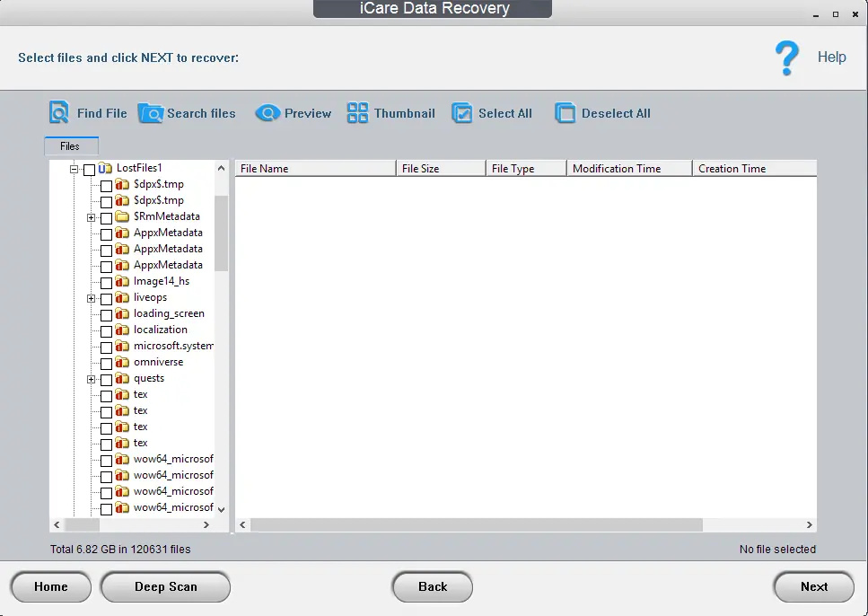Expand the quests folder node

point(91,380)
